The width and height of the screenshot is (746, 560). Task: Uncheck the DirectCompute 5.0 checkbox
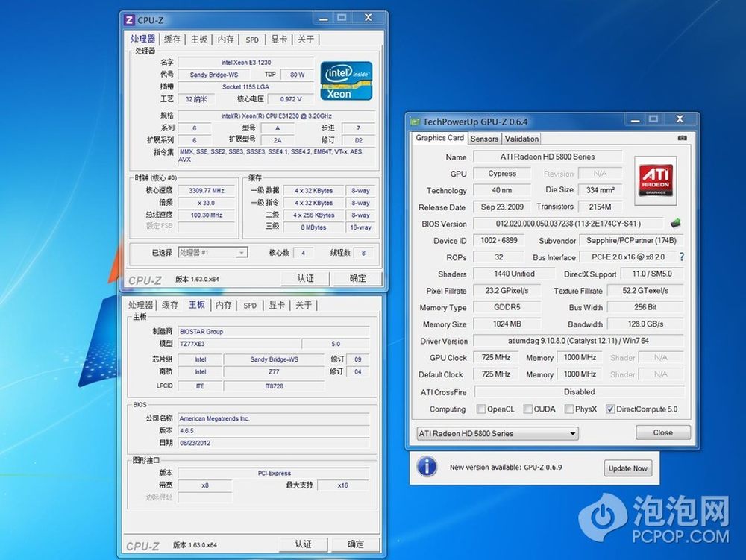[610, 409]
